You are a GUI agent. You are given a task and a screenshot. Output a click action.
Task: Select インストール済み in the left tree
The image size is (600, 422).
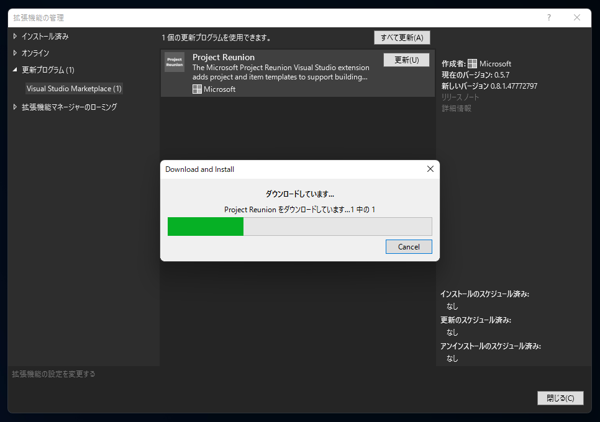(x=45, y=37)
